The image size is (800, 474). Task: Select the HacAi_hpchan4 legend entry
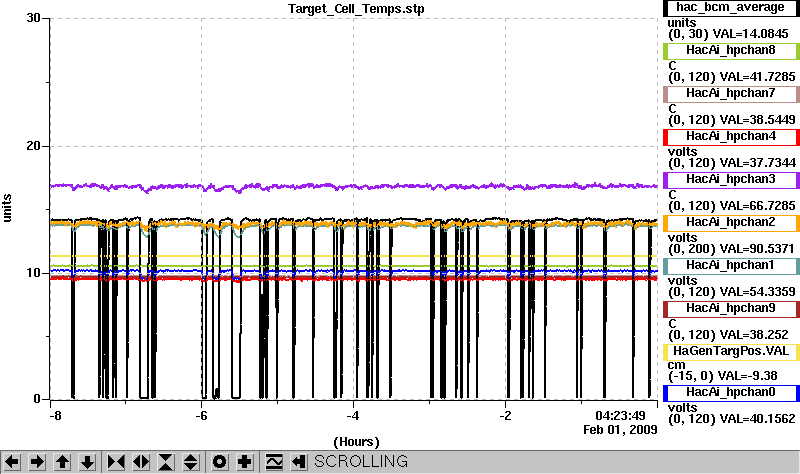[731, 137]
